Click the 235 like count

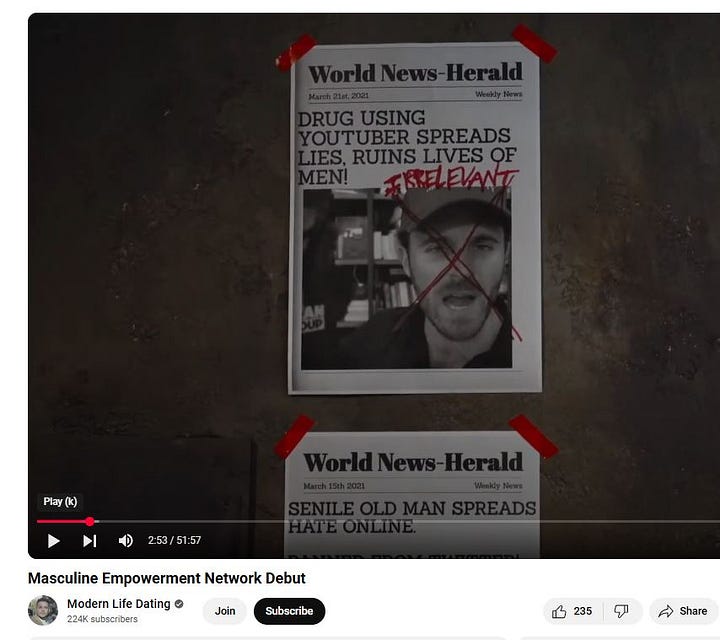tap(582, 611)
